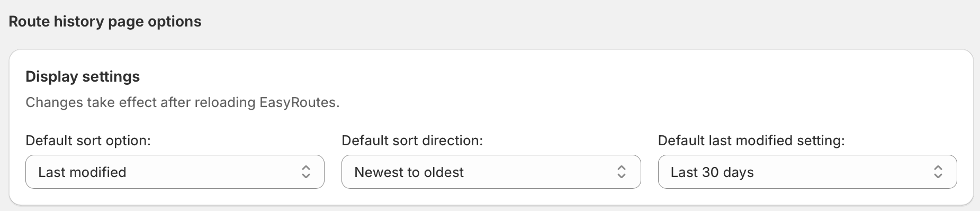Select the "Newest to oldest" value text

pyautogui.click(x=409, y=172)
